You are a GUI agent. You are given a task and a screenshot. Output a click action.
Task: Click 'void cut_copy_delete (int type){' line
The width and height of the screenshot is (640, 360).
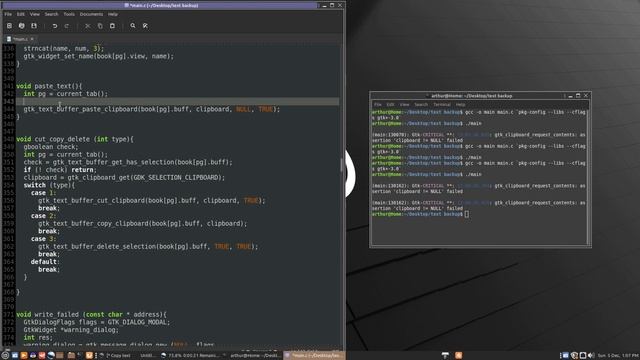pos(75,139)
